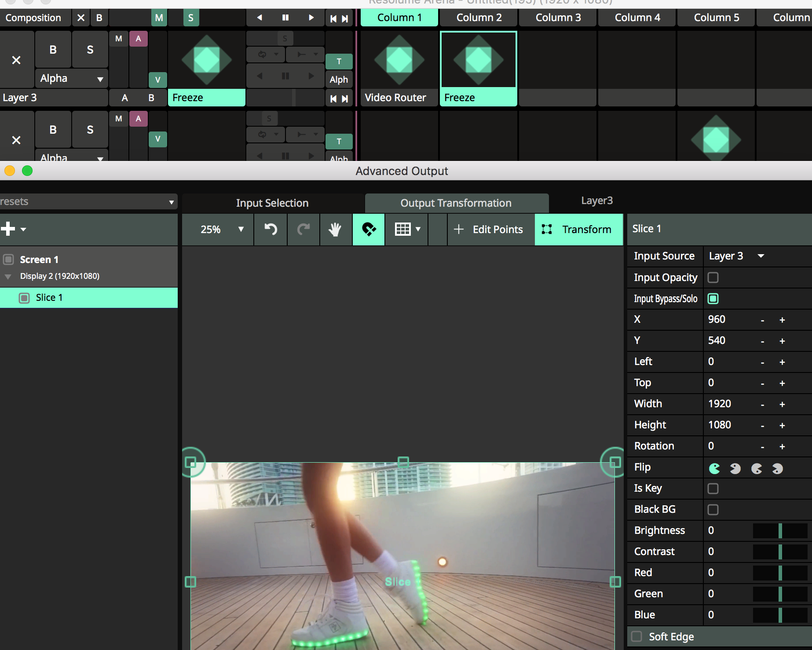The height and width of the screenshot is (650, 812).
Task: Switch to the Input Selection tab
Action: click(x=272, y=203)
